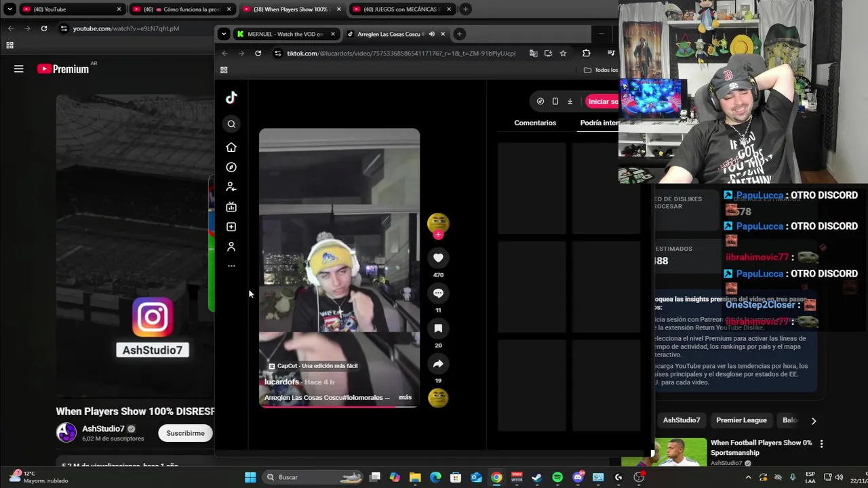
Task: Select the 'Podría interesarte' tab
Action: click(599, 123)
